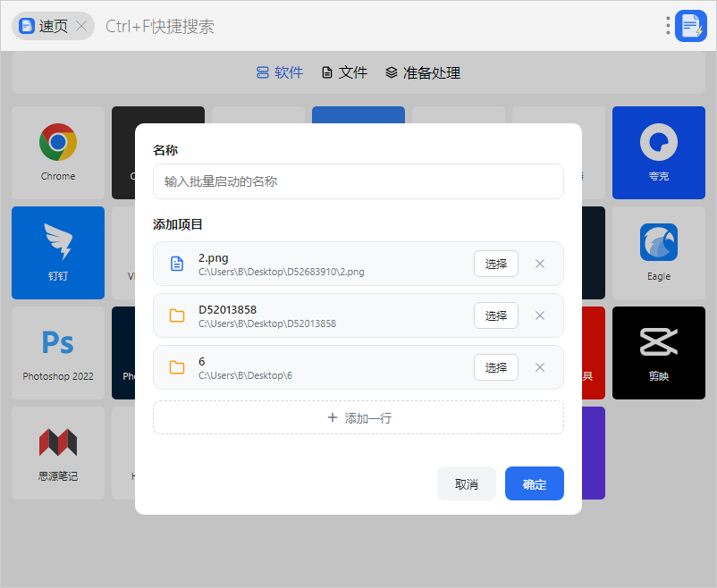717x588 pixels.
Task: Click the 2.png item name
Action: pyautogui.click(x=213, y=258)
